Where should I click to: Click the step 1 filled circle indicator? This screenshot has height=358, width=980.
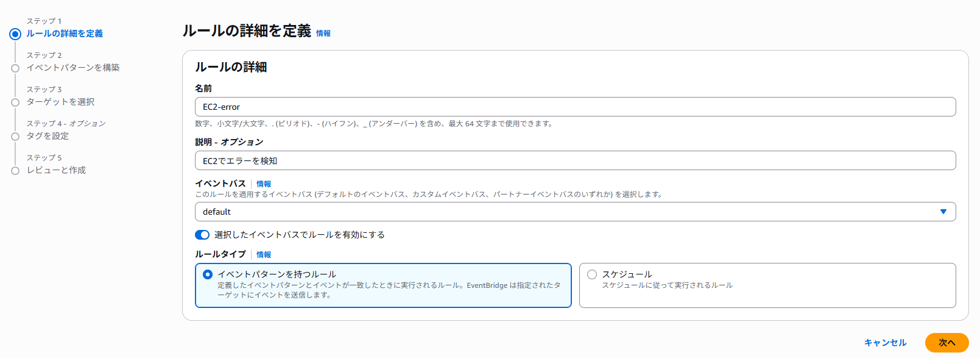[15, 34]
